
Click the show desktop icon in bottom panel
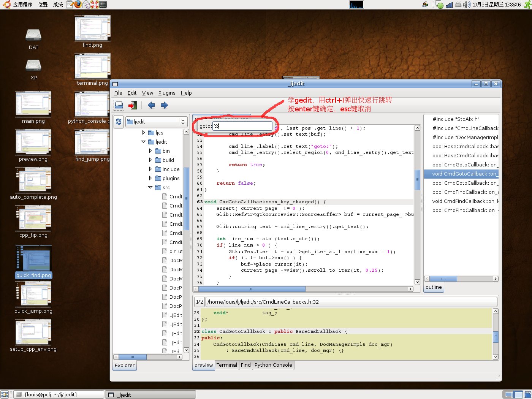coord(5,394)
